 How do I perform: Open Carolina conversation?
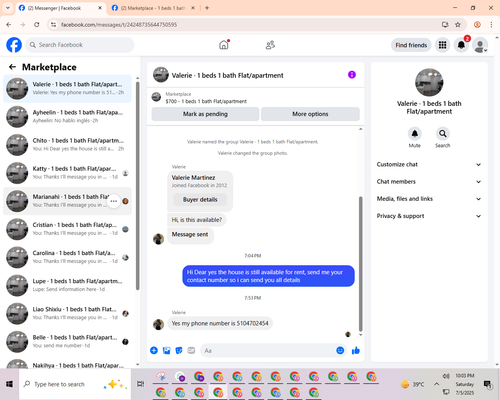(x=67, y=257)
